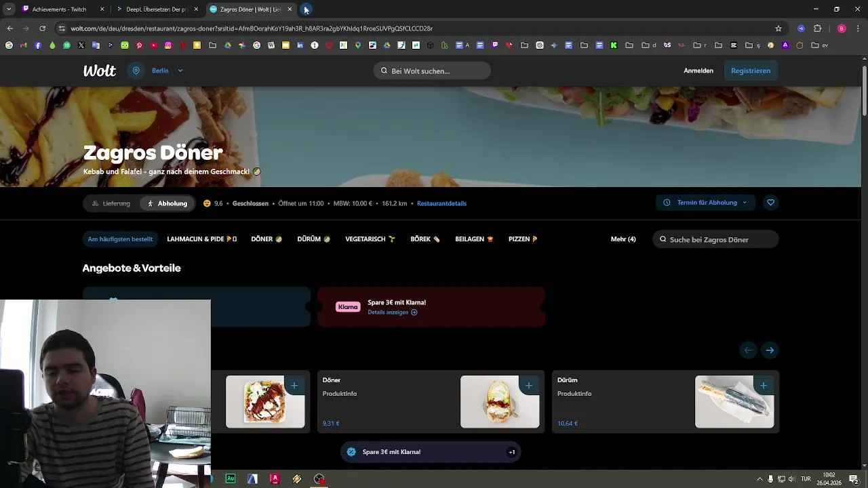This screenshot has height=488, width=868.
Task: Open the Gmail bookmark icon
Action: (23, 45)
